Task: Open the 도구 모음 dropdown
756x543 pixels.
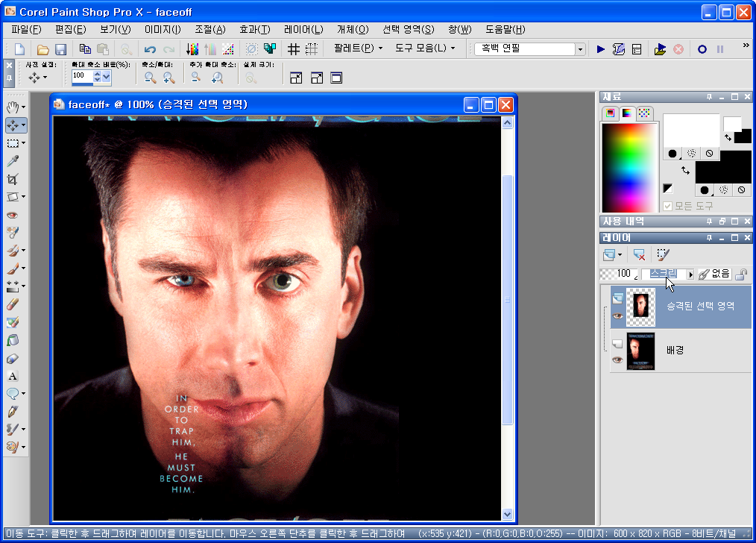Action: [x=425, y=48]
